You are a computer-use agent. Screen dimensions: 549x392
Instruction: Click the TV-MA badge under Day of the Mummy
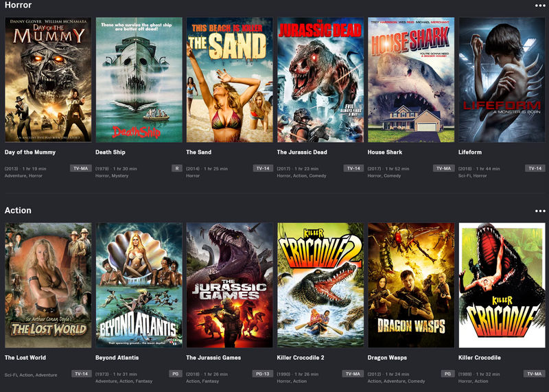(x=80, y=168)
